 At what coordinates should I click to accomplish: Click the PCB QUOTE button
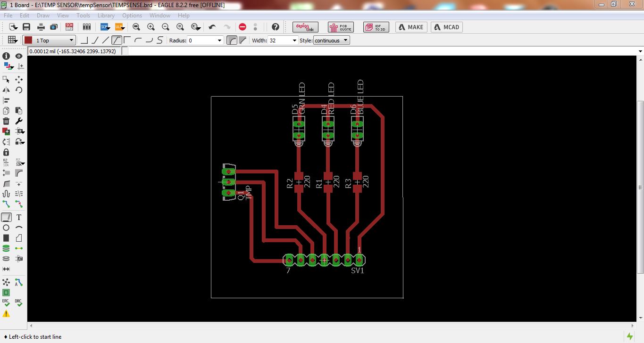(x=341, y=27)
